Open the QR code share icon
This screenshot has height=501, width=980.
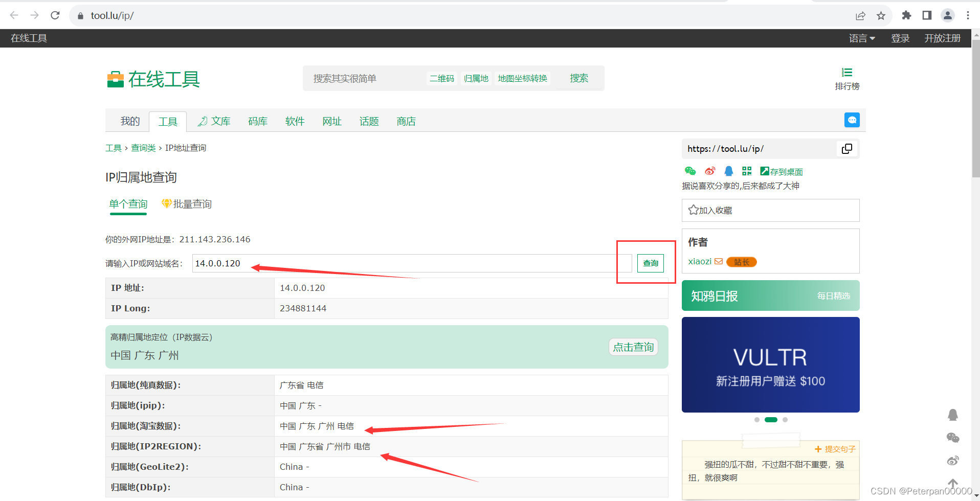747,171
